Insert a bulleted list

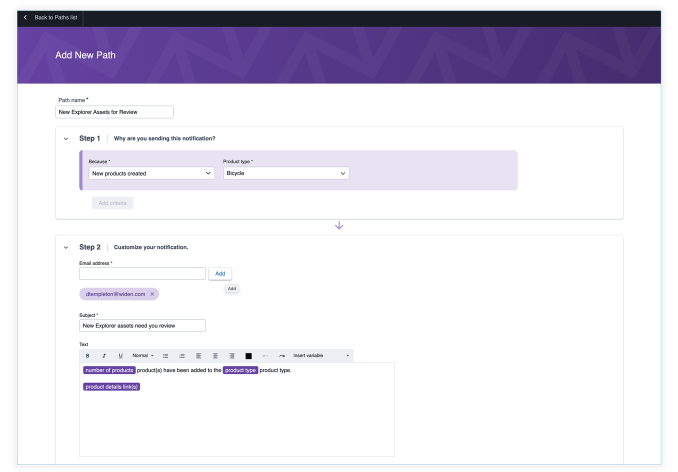[165, 356]
